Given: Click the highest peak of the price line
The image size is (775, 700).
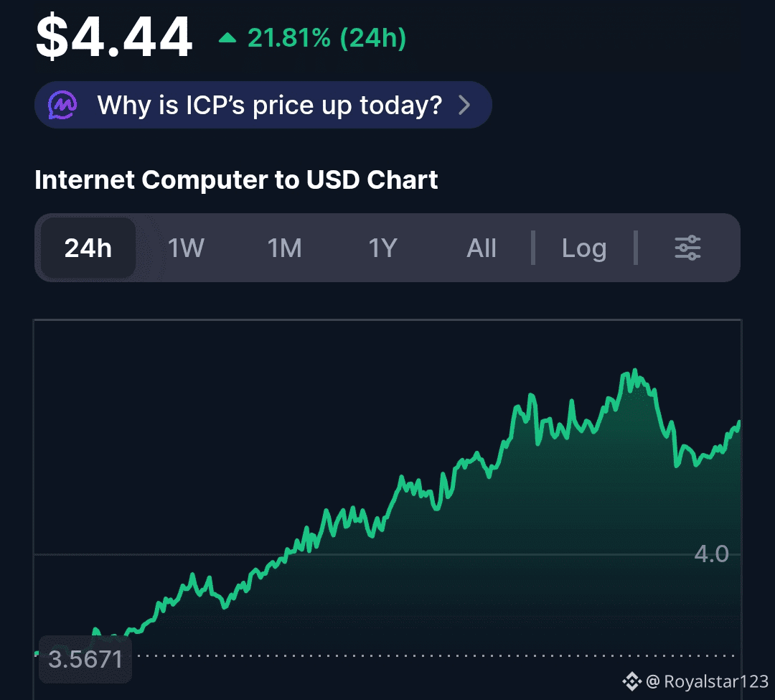Looking at the screenshot, I should (634, 370).
